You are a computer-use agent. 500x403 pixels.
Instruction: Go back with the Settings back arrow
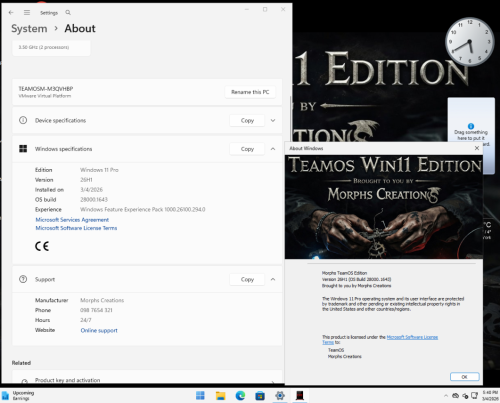pyautogui.click(x=11, y=13)
